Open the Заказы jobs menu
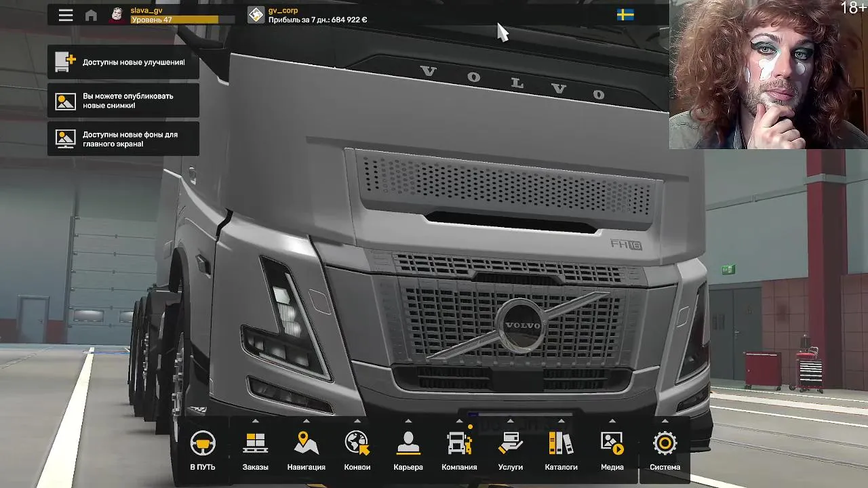 pos(255,450)
